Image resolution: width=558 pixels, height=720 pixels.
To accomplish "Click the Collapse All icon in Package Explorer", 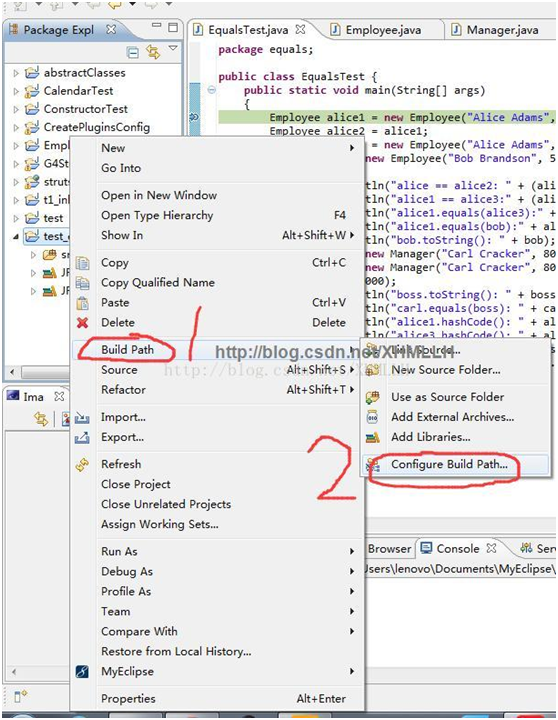I will pyautogui.click(x=132, y=52).
